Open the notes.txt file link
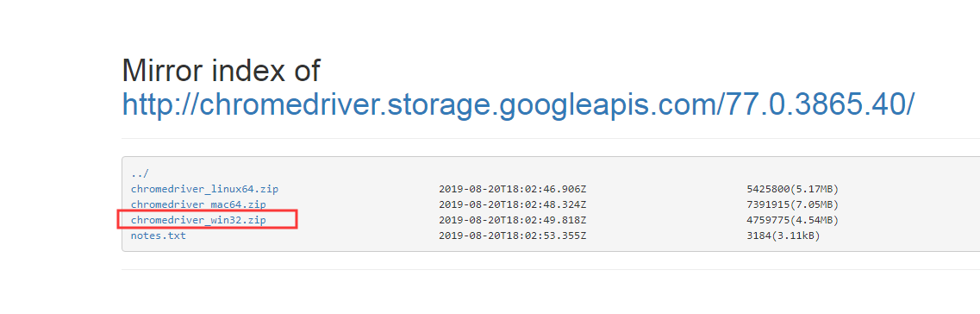 coord(158,235)
